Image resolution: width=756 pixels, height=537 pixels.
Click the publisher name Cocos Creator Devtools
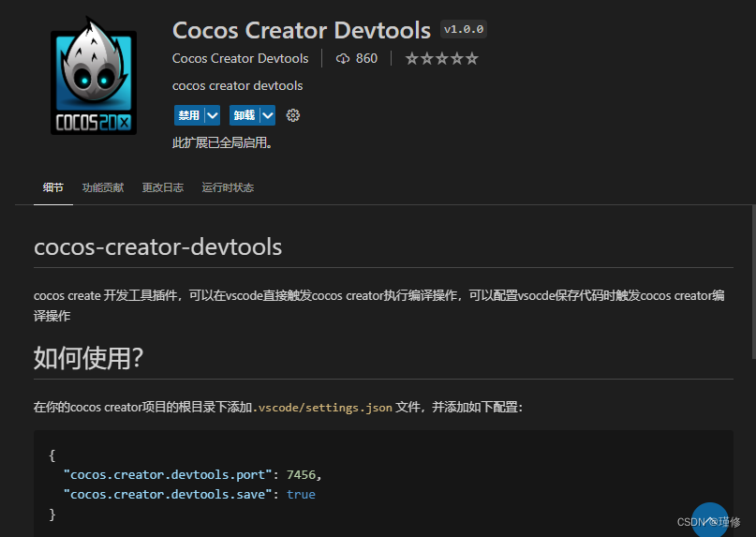pos(240,58)
